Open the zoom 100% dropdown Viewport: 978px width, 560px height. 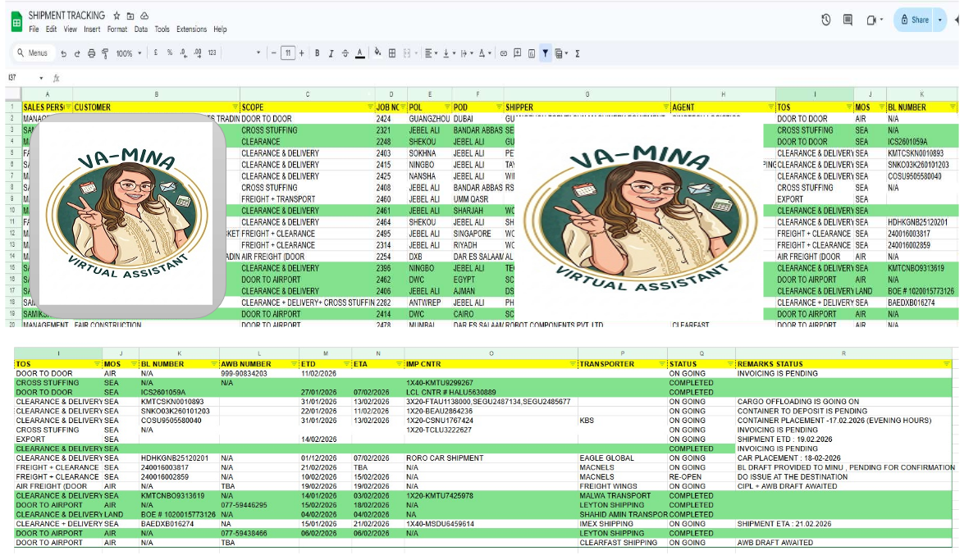click(x=129, y=53)
